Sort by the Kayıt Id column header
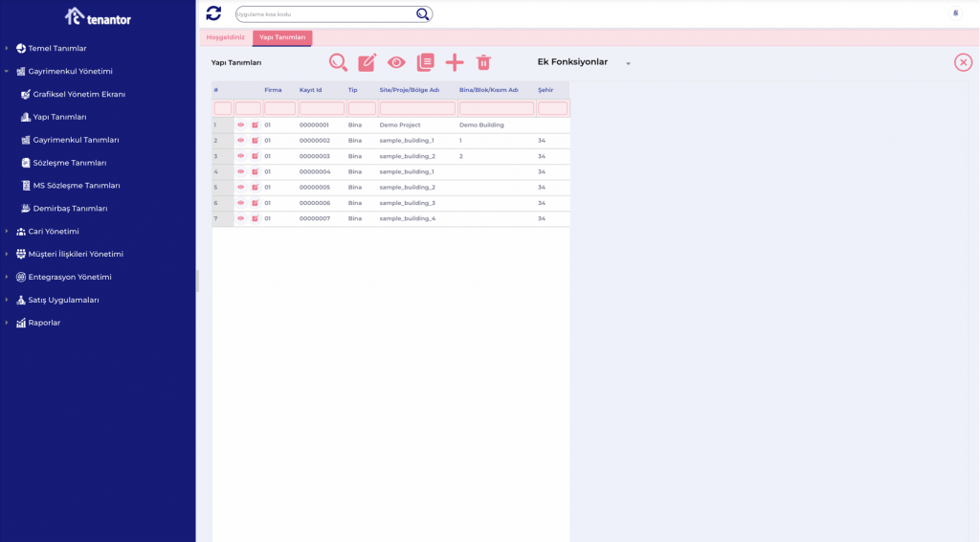The height and width of the screenshot is (542, 980). (310, 90)
